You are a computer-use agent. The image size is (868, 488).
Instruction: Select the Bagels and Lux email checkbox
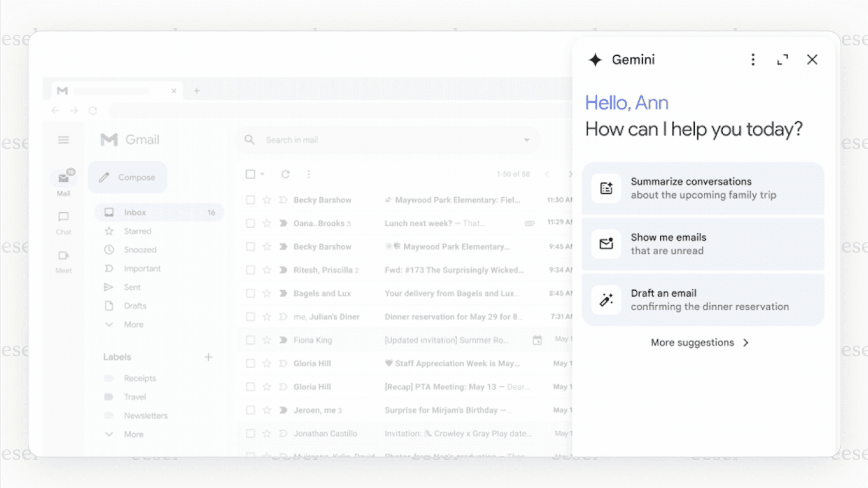pos(250,293)
